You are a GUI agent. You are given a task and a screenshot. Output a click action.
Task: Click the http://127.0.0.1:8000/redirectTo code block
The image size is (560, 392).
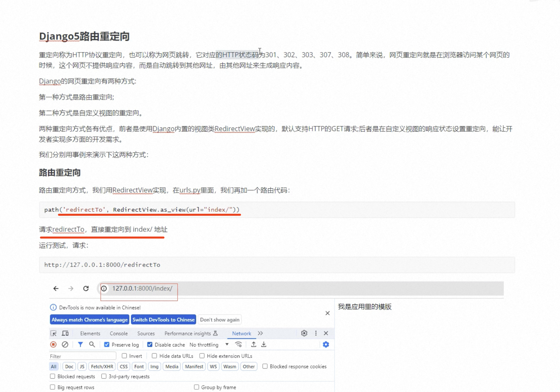277,265
